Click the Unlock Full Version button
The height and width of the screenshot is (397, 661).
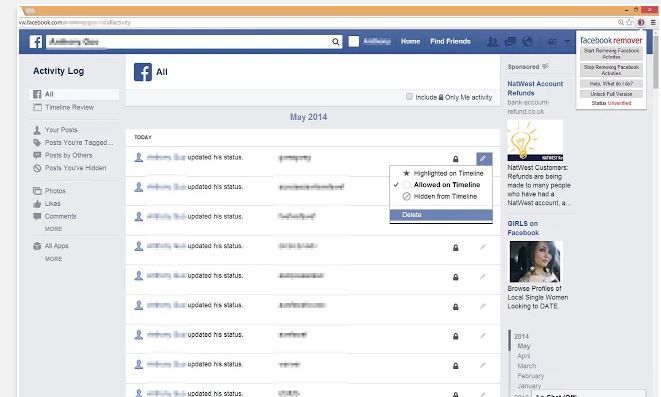tap(611, 94)
